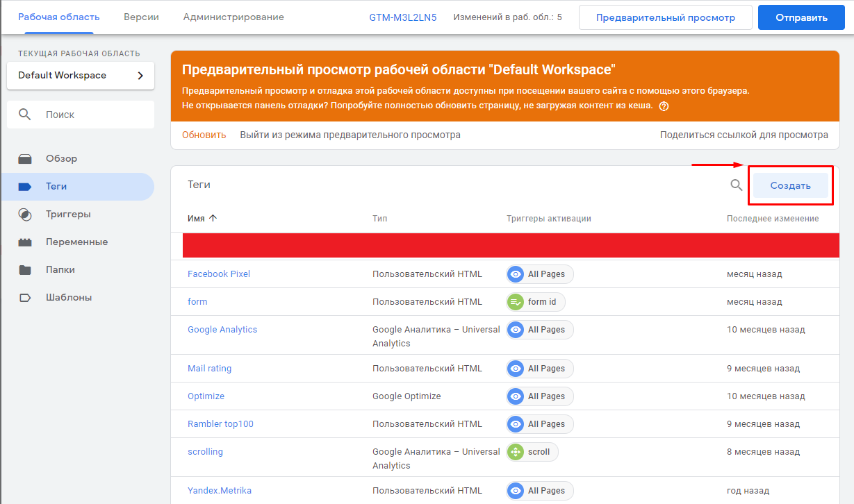Click the Overview (Обзор) sidebar icon
This screenshot has height=504, width=854.
point(25,159)
